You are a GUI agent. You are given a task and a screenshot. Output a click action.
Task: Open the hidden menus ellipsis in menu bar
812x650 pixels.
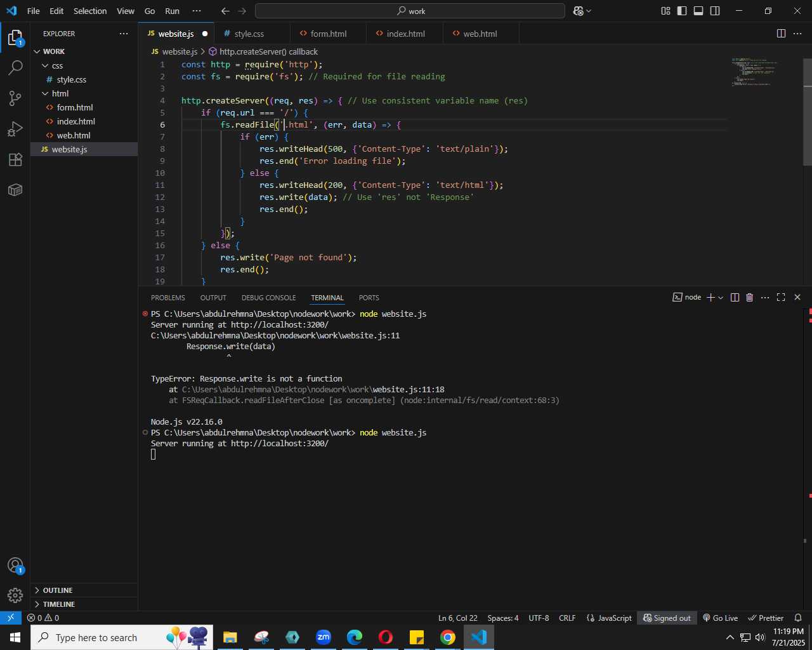tap(196, 11)
